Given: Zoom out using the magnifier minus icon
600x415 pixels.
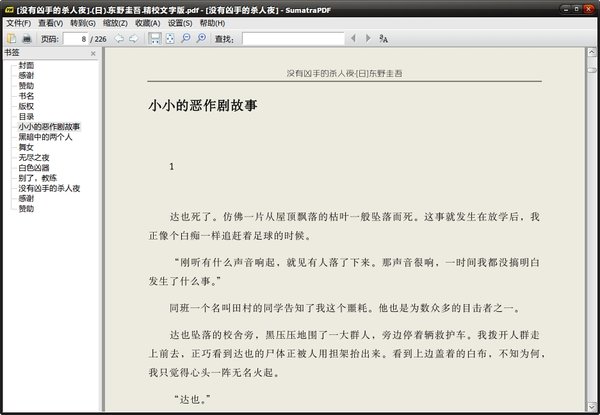Looking at the screenshot, I should 186,38.
